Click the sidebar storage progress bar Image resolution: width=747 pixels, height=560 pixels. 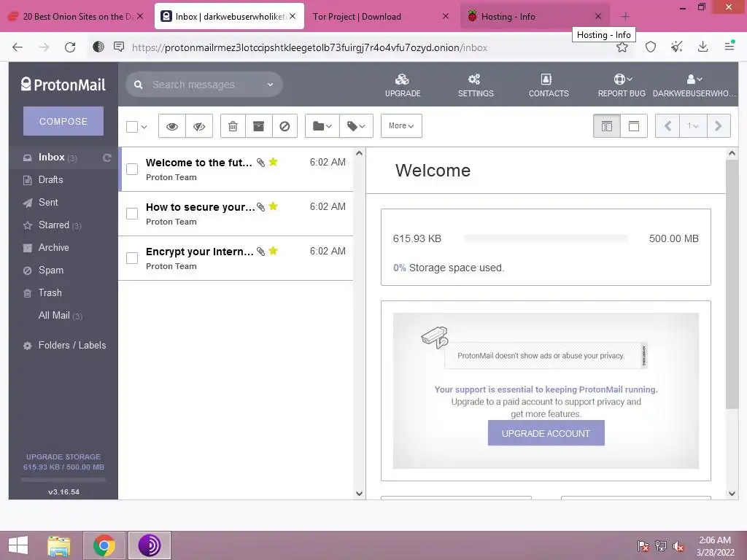[x=63, y=480]
